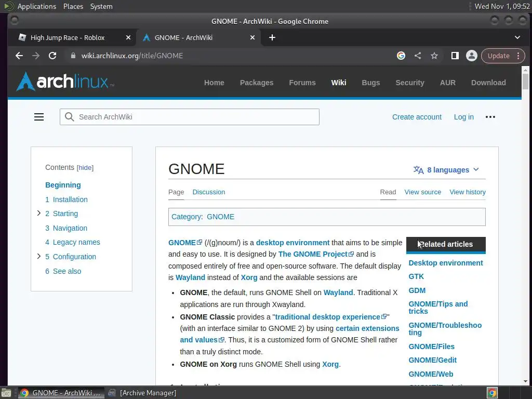Open the View source tab
This screenshot has width=532, height=399.
click(x=423, y=192)
